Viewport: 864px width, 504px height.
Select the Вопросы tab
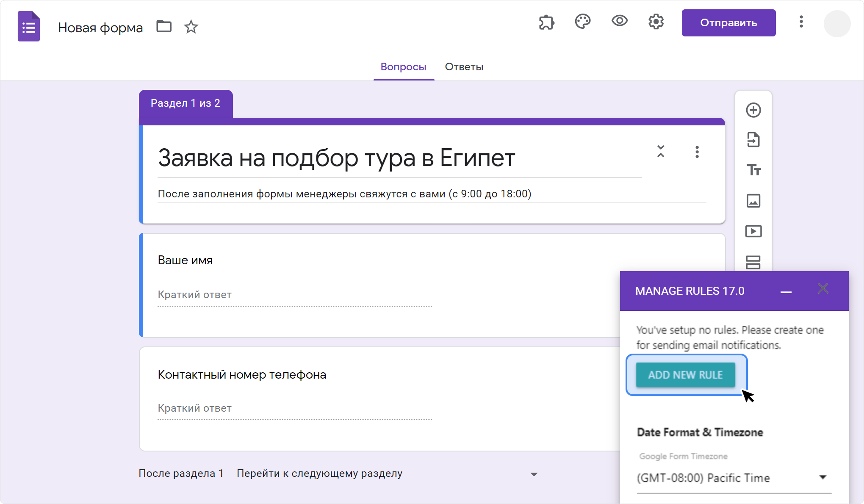tap(403, 67)
